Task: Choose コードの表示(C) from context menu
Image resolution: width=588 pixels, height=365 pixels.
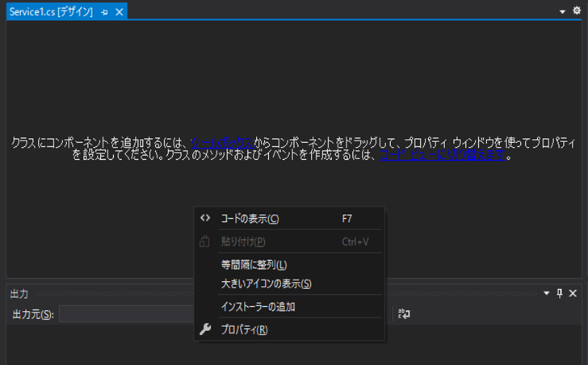Action: pos(289,219)
